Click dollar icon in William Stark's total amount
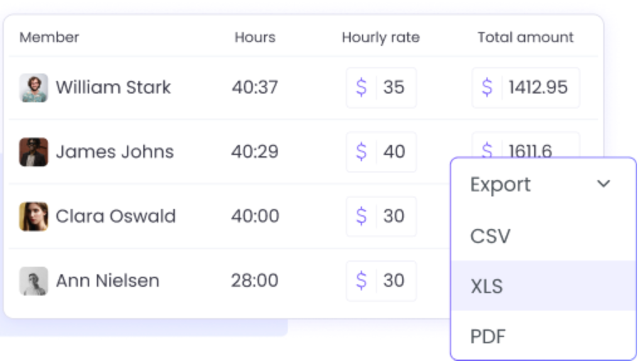Screen dimensions: 641x364 [x=487, y=87]
